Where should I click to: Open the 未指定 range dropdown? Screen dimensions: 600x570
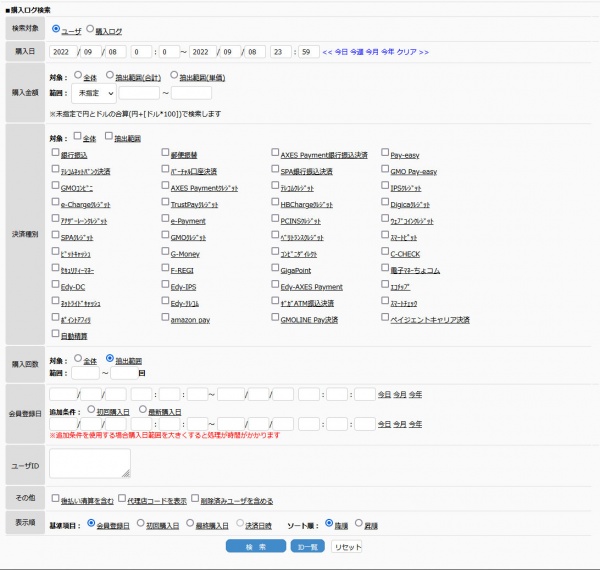(x=93, y=93)
